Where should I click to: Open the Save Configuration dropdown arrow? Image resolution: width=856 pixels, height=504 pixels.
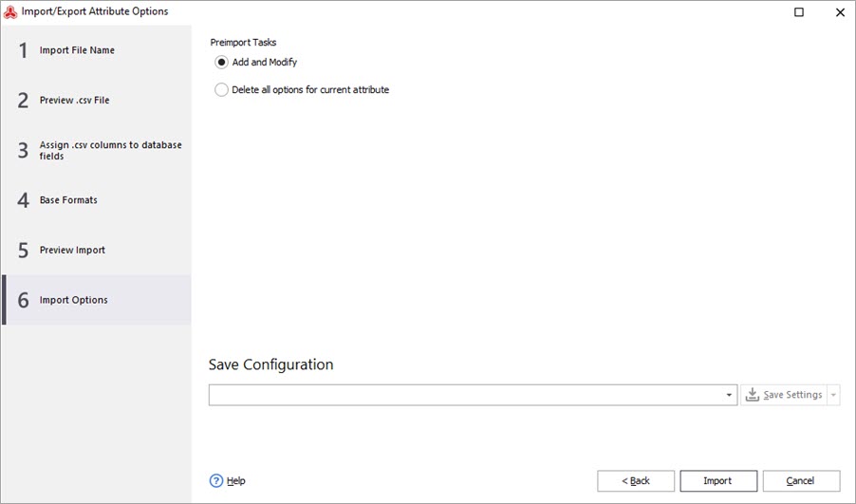point(729,395)
